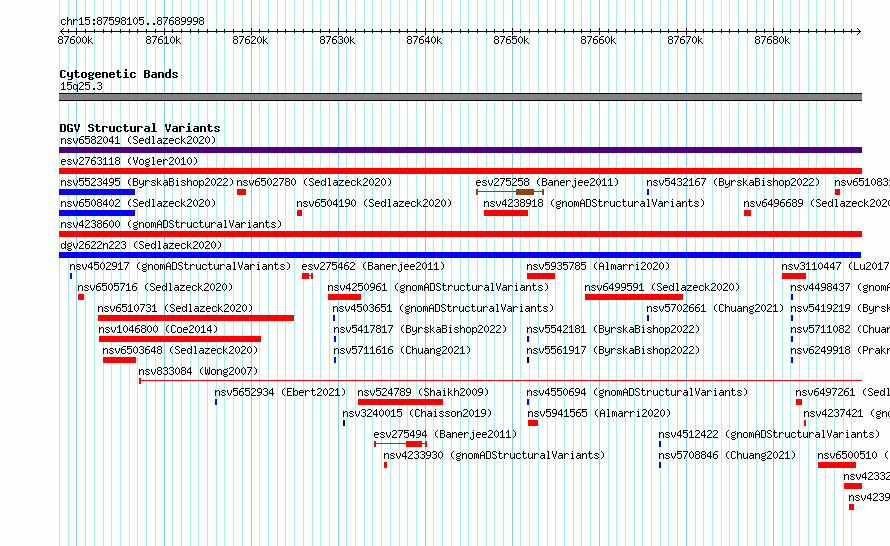Click nsv6500510 variant label

[853, 455]
